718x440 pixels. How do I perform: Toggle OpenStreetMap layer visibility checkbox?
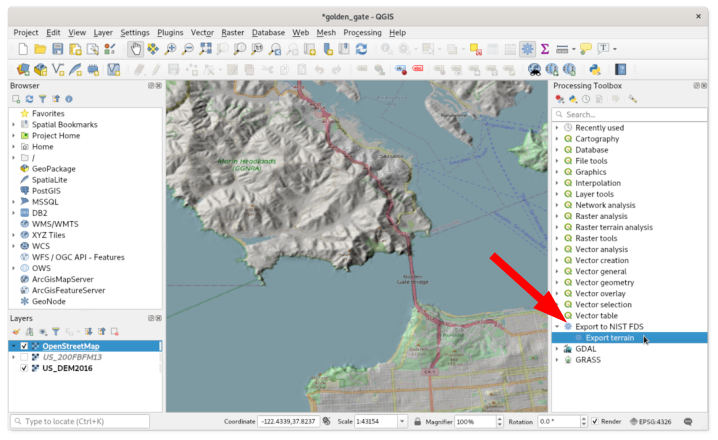click(x=24, y=346)
